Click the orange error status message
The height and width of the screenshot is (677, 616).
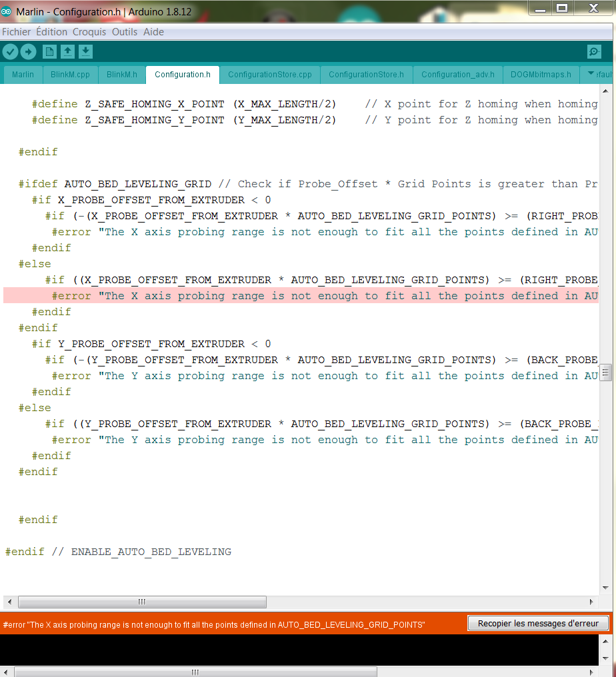[214, 625]
